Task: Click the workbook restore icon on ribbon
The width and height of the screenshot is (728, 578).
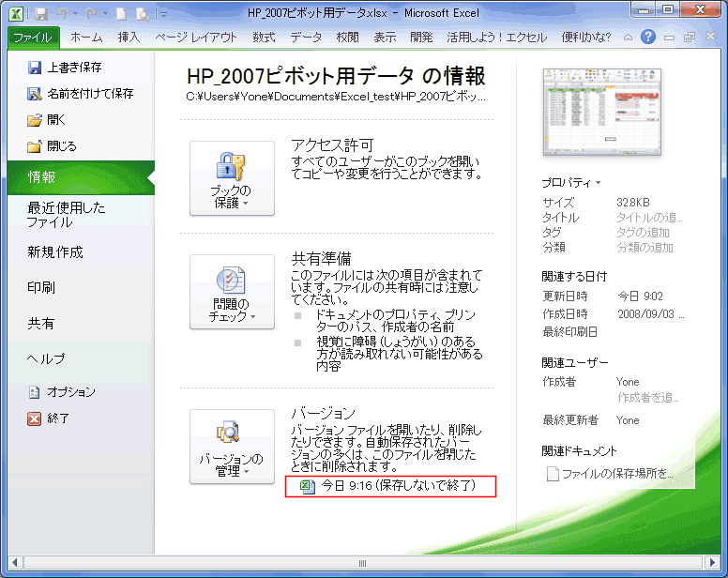Action: click(x=690, y=38)
